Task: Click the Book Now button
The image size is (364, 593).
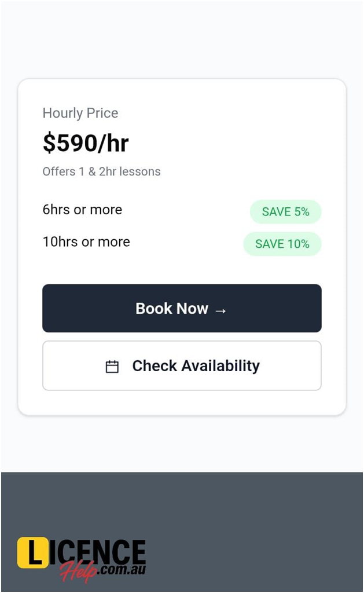Action: click(x=181, y=308)
